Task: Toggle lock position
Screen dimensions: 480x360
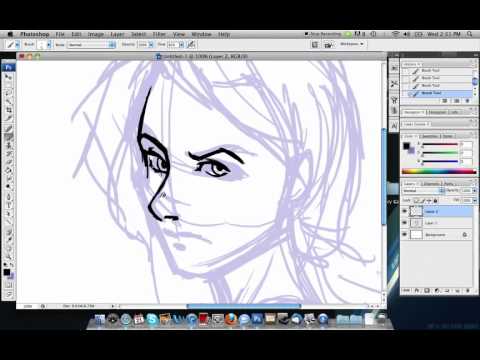Action: (429, 201)
